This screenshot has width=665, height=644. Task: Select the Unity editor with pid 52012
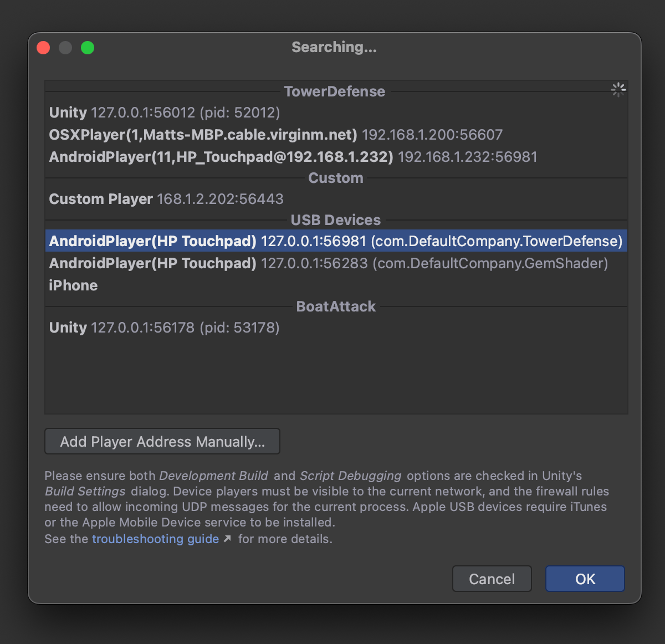tap(165, 113)
